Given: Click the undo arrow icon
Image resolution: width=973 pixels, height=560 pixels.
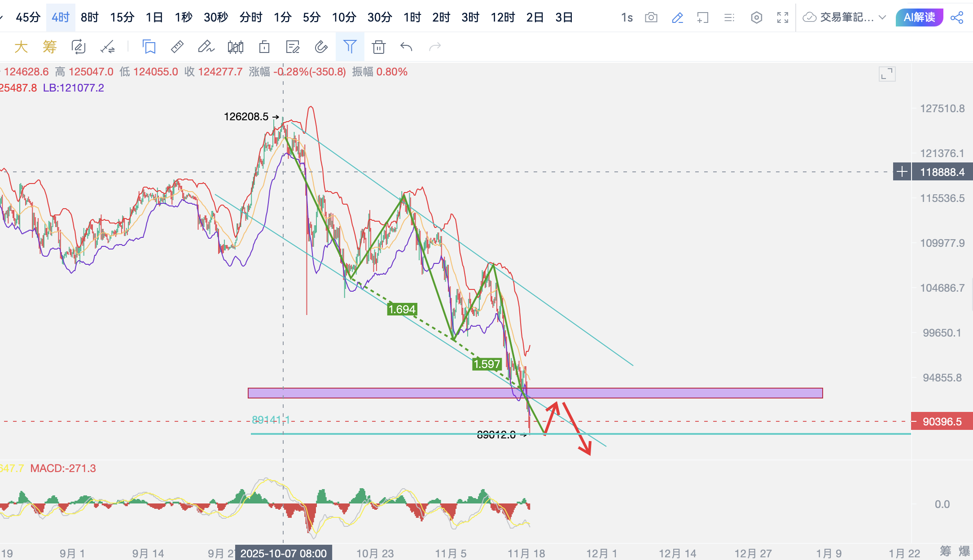Looking at the screenshot, I should click(x=406, y=47).
